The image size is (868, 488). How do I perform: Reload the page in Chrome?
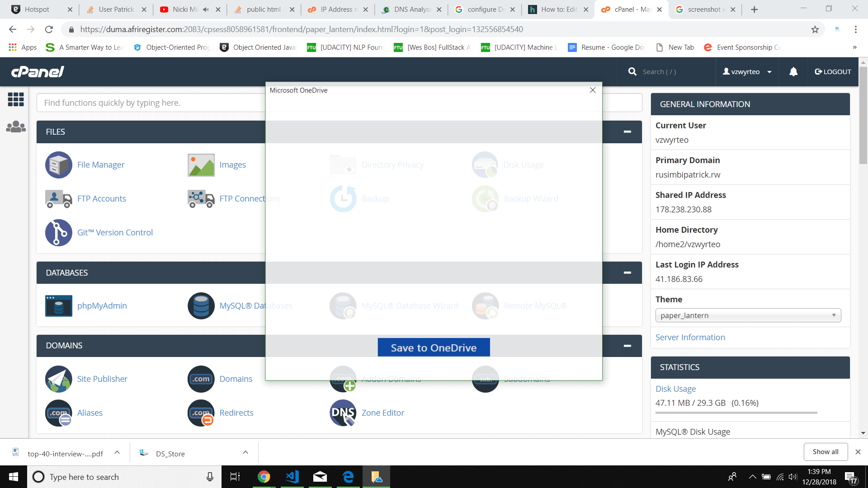click(x=49, y=29)
